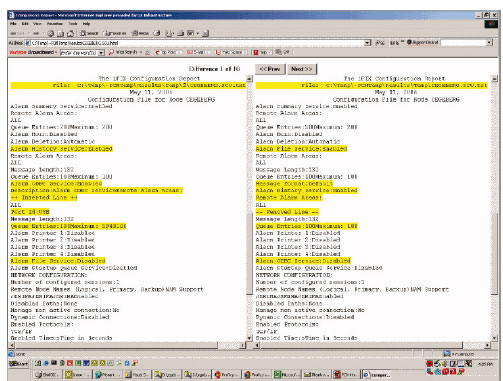
Task: Click the Go button beside address bar
Action: [380, 43]
